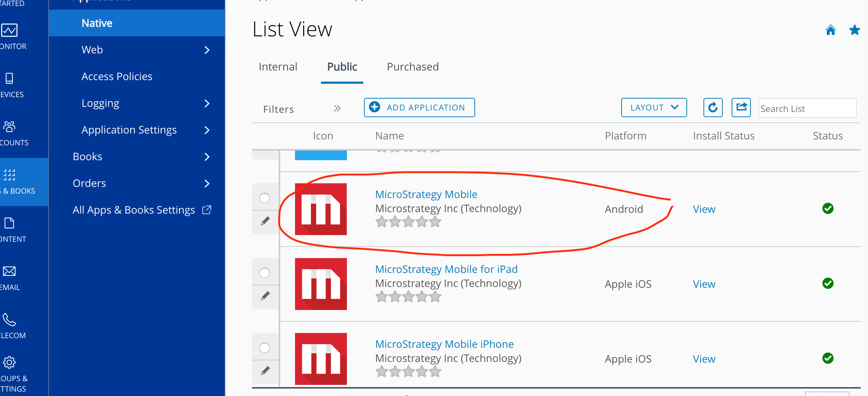Viewport: 868px width, 396px height.
Task: Click the export list icon
Action: (741, 108)
